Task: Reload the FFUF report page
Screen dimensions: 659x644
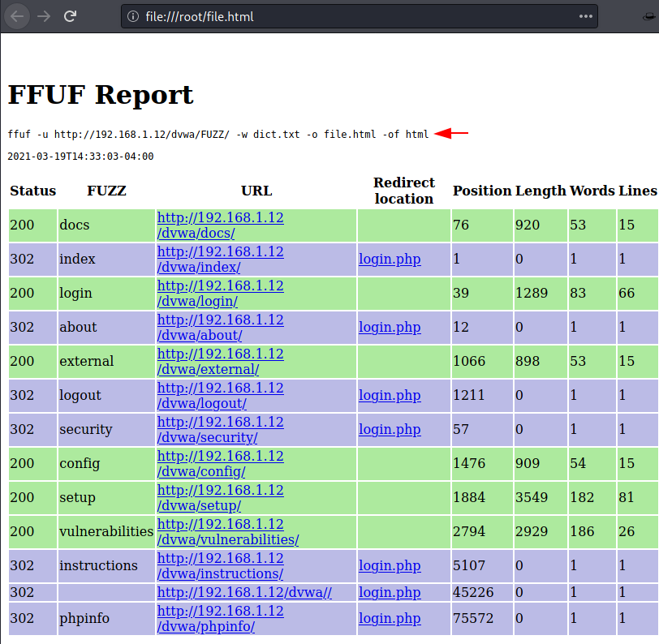Action: [x=71, y=16]
